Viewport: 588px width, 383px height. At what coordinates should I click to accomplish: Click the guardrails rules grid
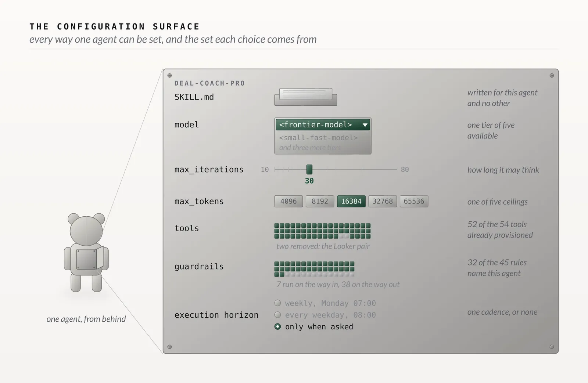[315, 269]
